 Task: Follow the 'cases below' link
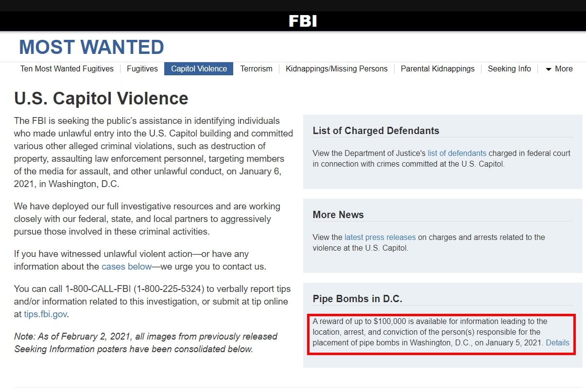(127, 267)
